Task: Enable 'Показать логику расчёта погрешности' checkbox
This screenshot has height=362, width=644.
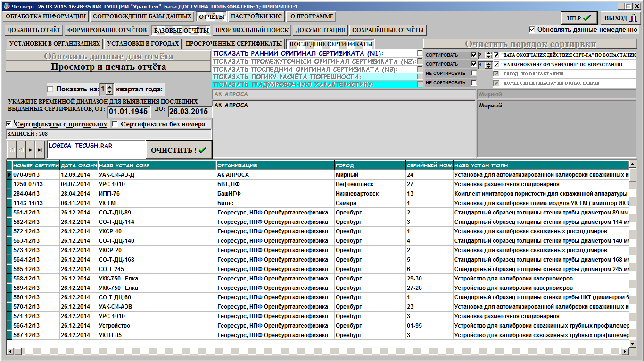Action: tap(420, 76)
